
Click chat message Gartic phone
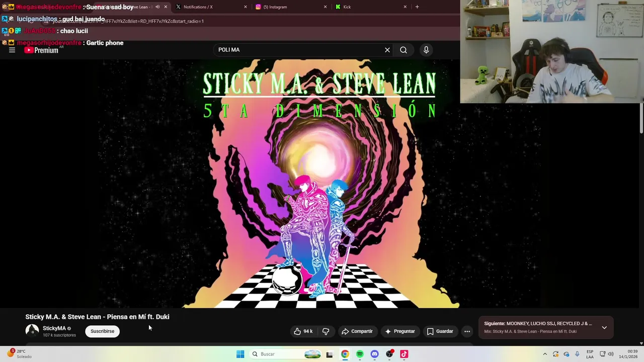click(105, 43)
